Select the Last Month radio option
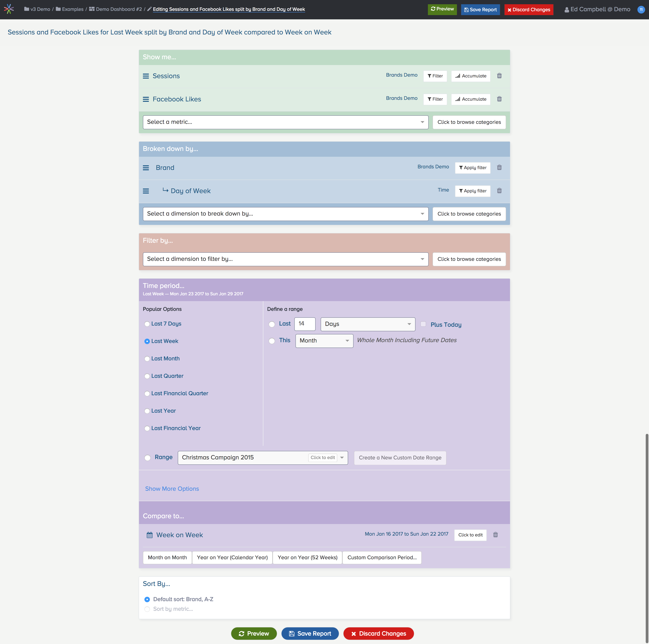This screenshot has width=649, height=644. pyautogui.click(x=147, y=359)
